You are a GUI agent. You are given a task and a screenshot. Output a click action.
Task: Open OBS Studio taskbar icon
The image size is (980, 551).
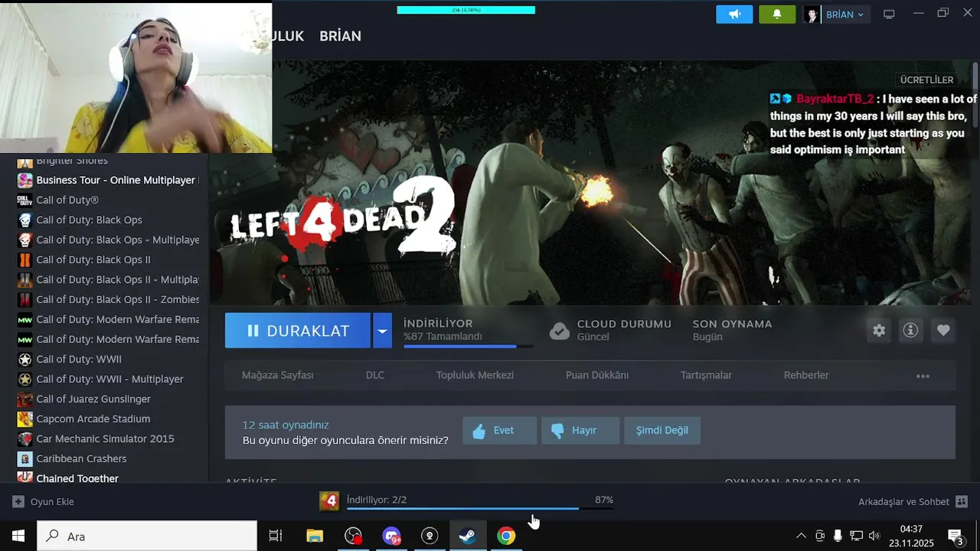(x=353, y=536)
